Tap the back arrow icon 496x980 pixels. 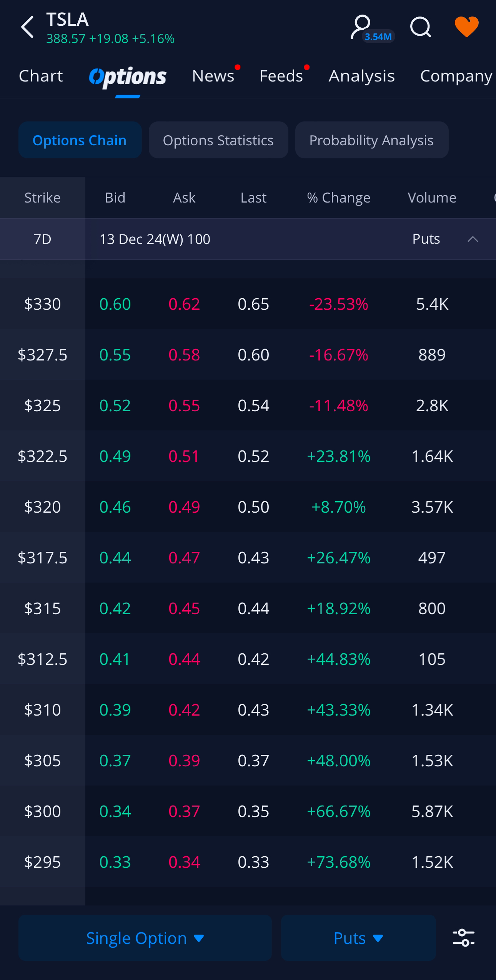tap(28, 27)
